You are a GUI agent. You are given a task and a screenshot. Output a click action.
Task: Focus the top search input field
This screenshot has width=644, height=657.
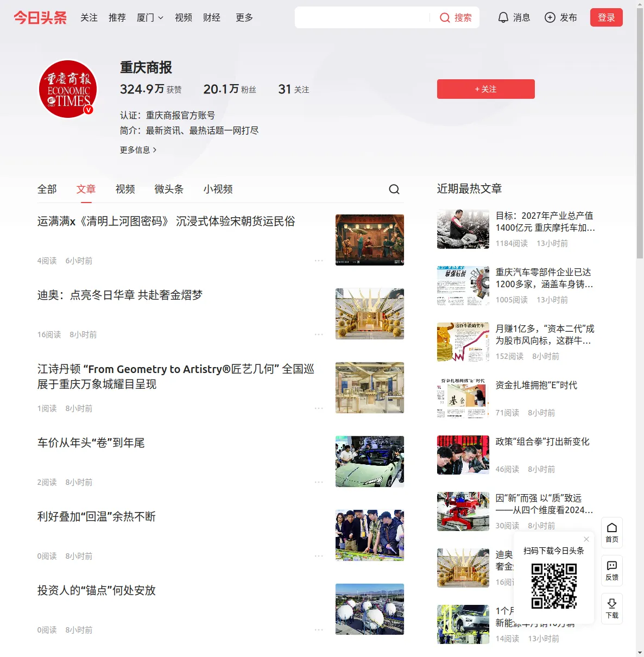point(363,17)
